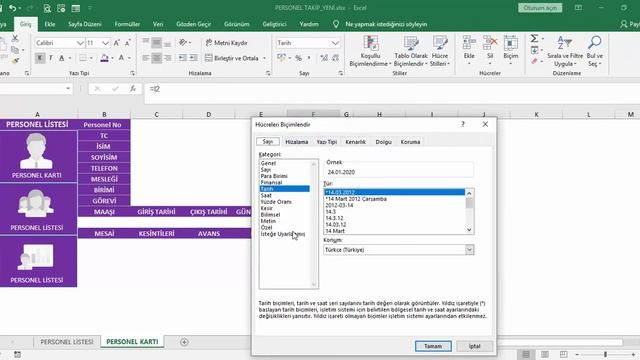The height and width of the screenshot is (360, 640).
Task: Switch to Kenarlık tab in dialog
Action: pos(356,142)
